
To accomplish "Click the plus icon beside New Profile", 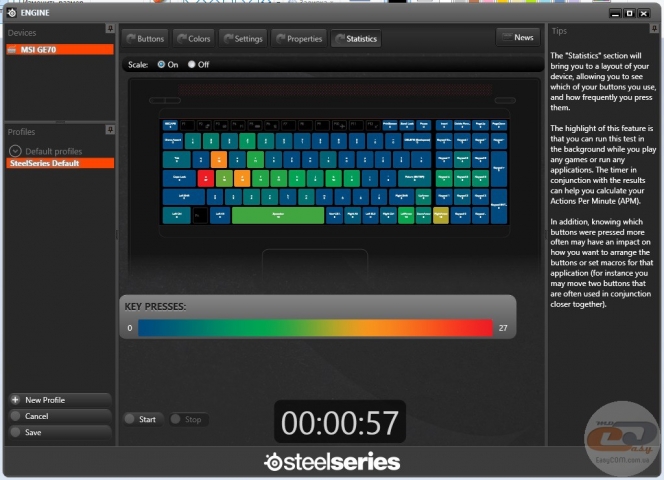I will coord(15,400).
